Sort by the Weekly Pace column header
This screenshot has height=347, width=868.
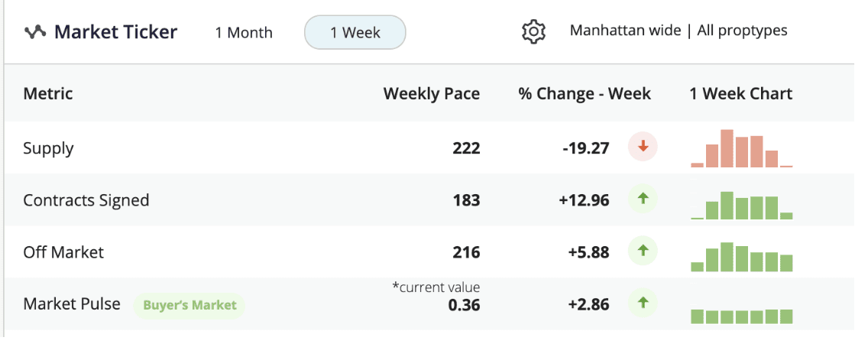point(432,94)
